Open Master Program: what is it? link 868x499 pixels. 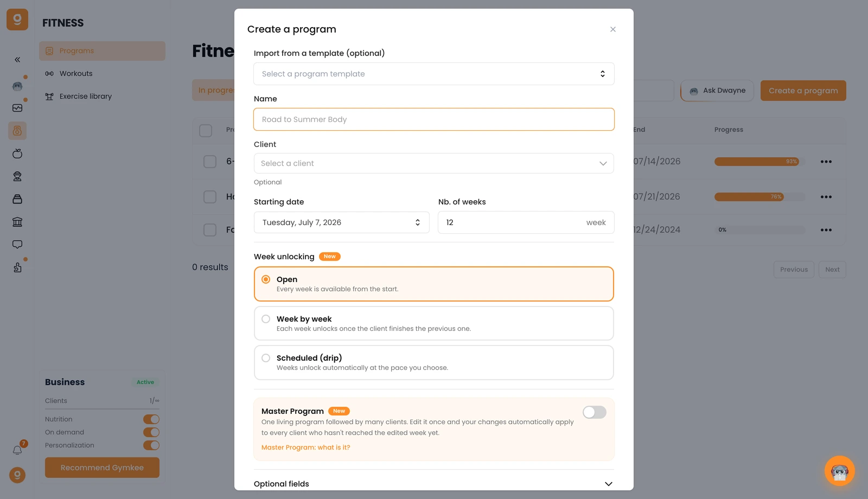306,447
